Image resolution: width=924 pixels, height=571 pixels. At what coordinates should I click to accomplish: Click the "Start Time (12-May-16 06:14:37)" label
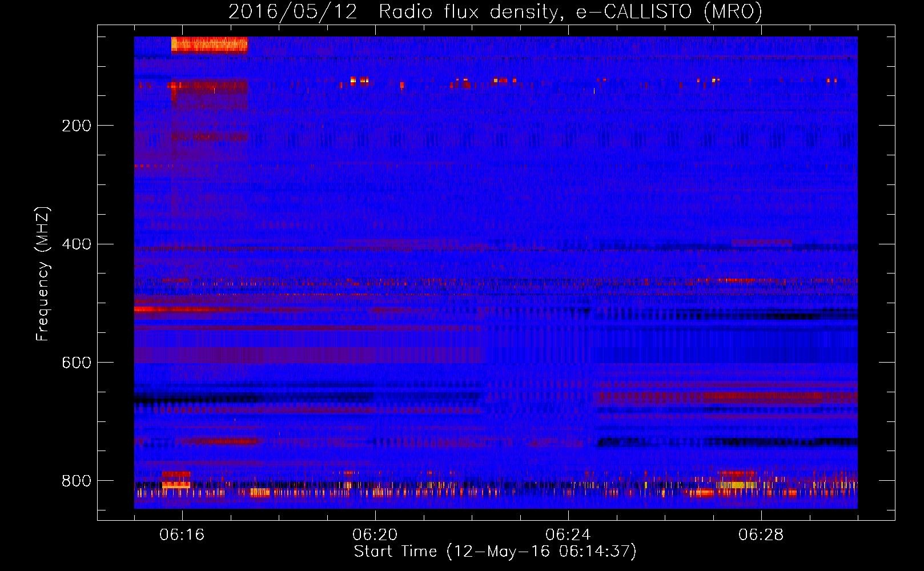(495, 552)
